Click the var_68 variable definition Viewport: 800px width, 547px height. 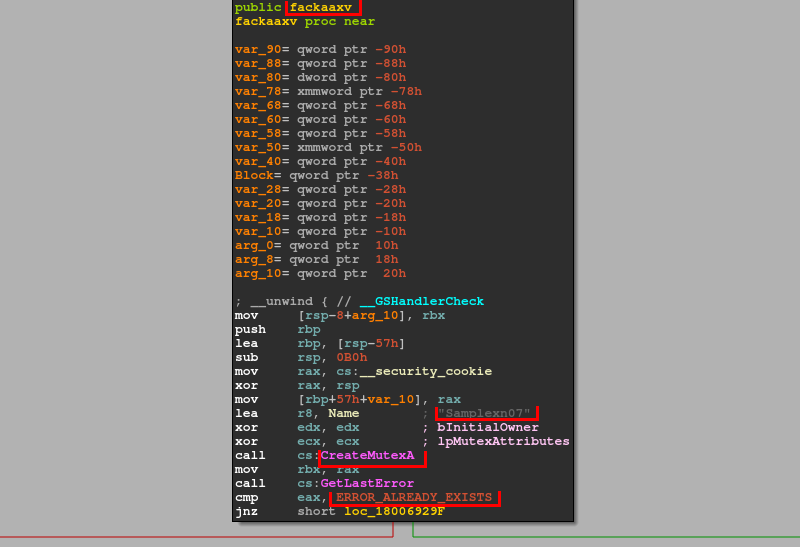point(320,106)
